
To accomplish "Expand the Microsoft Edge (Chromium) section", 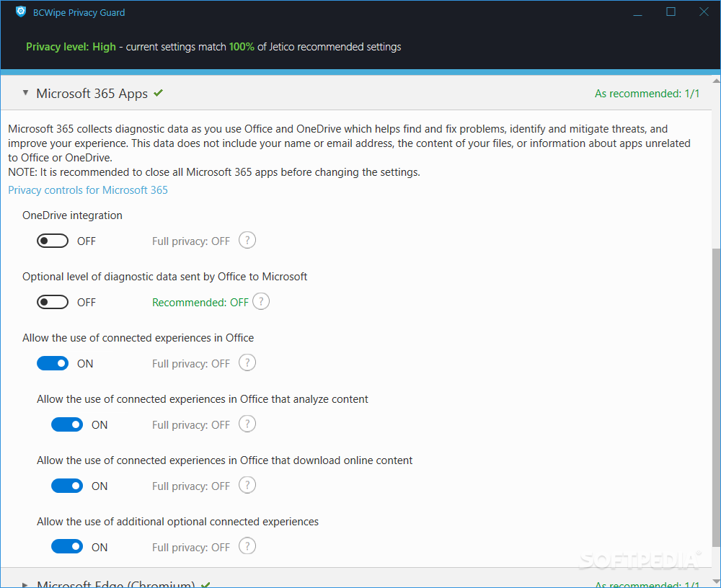I will click(x=25, y=585).
